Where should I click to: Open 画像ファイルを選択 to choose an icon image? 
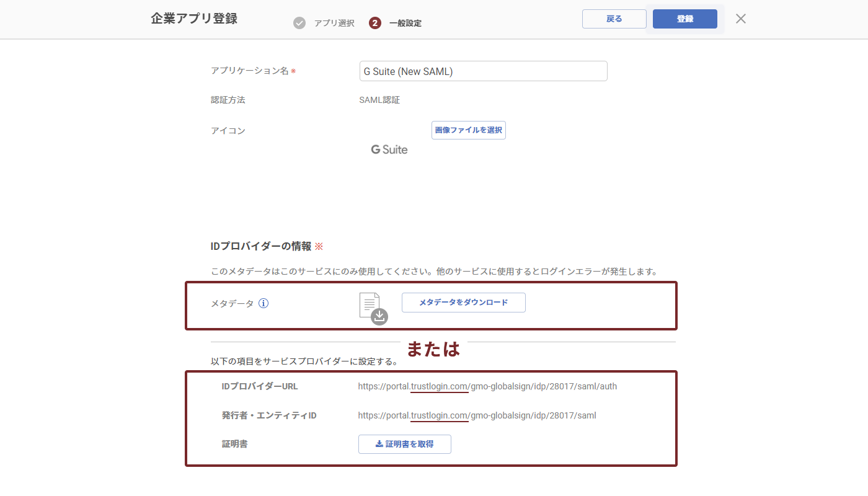click(x=468, y=130)
